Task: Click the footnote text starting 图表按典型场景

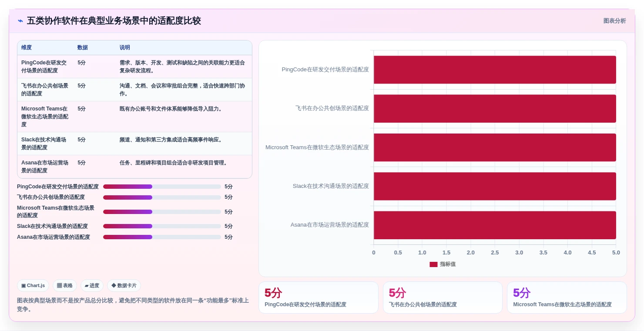Action: [x=133, y=304]
